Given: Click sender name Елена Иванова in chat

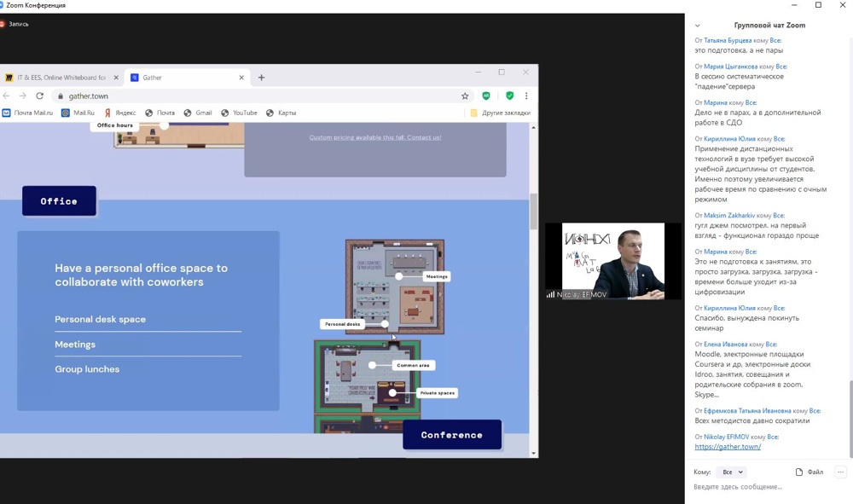Looking at the screenshot, I should tap(726, 345).
